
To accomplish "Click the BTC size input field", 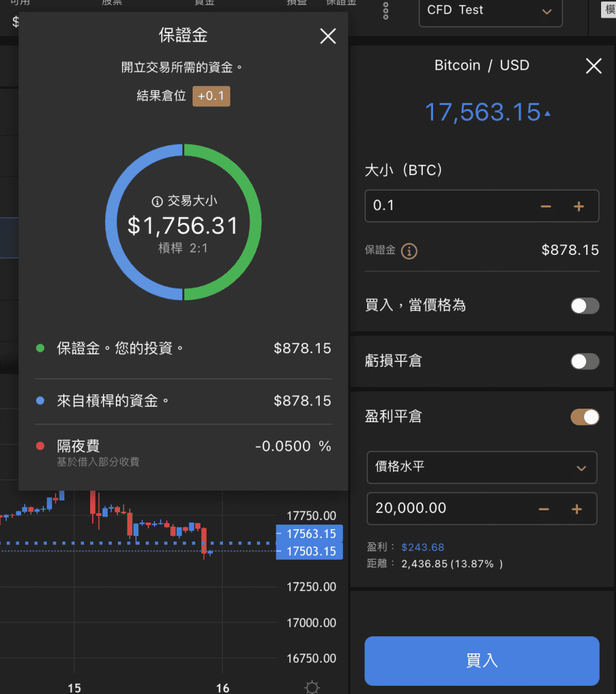I will tap(447, 206).
